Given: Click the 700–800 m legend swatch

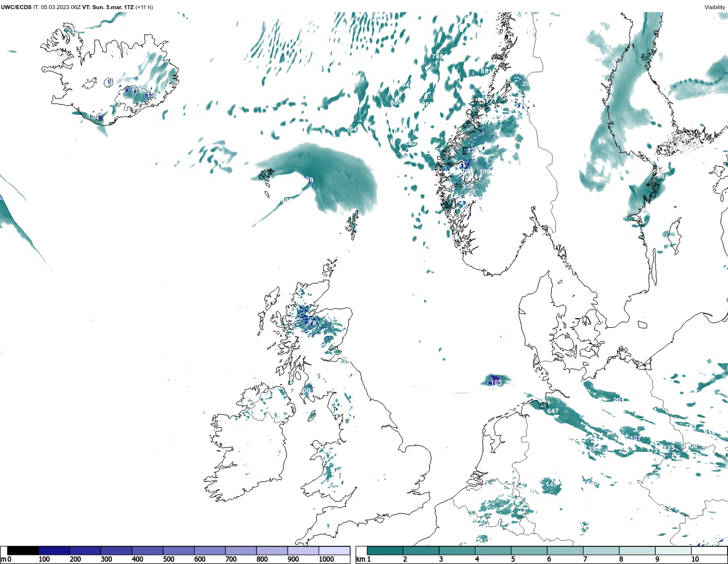Looking at the screenshot, I should coord(241,551).
